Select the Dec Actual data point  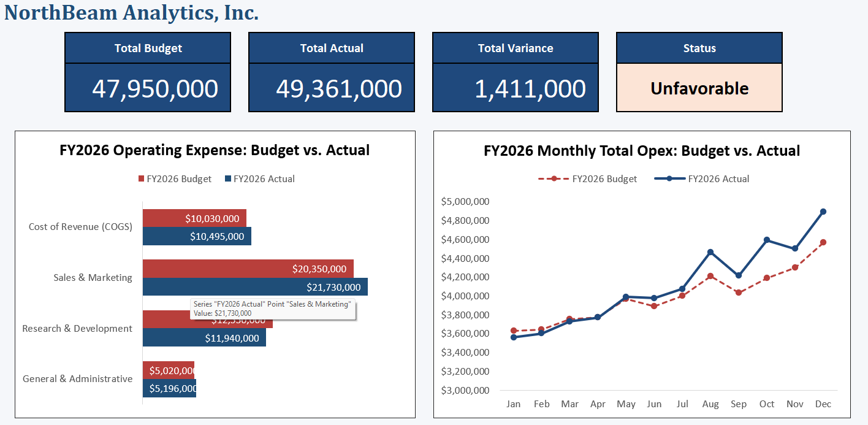click(823, 212)
